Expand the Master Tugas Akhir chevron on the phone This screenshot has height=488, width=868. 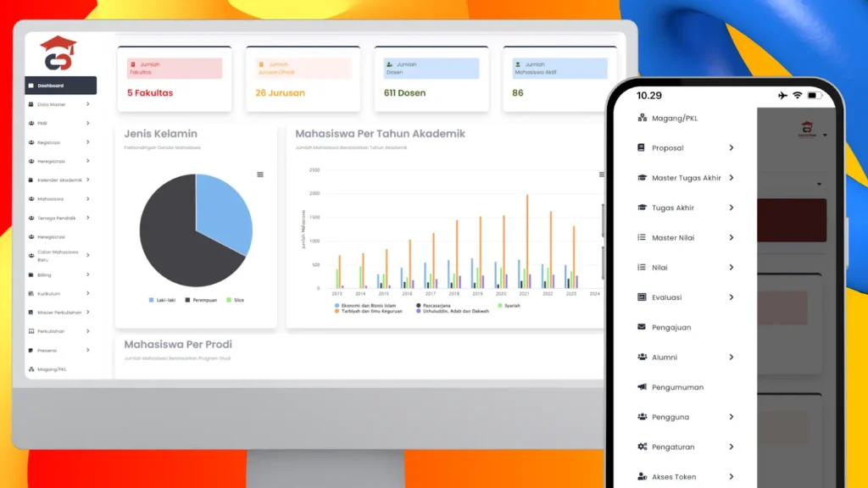click(732, 178)
